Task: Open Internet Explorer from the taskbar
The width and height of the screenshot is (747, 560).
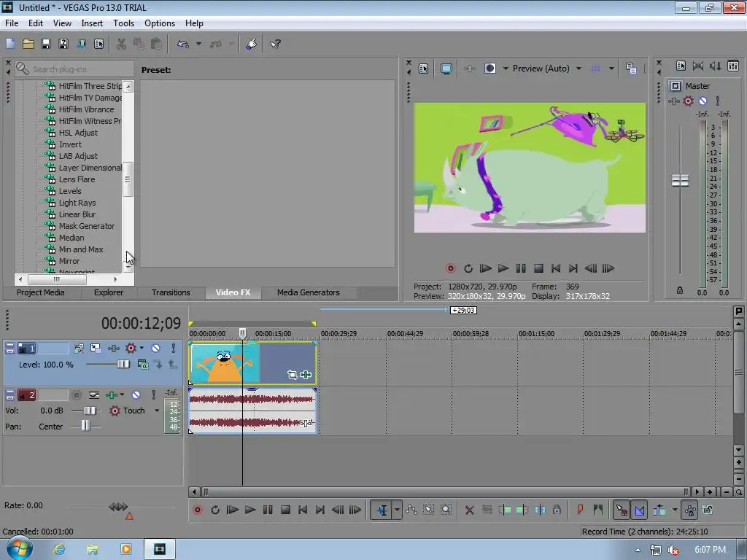Action: pos(59,549)
